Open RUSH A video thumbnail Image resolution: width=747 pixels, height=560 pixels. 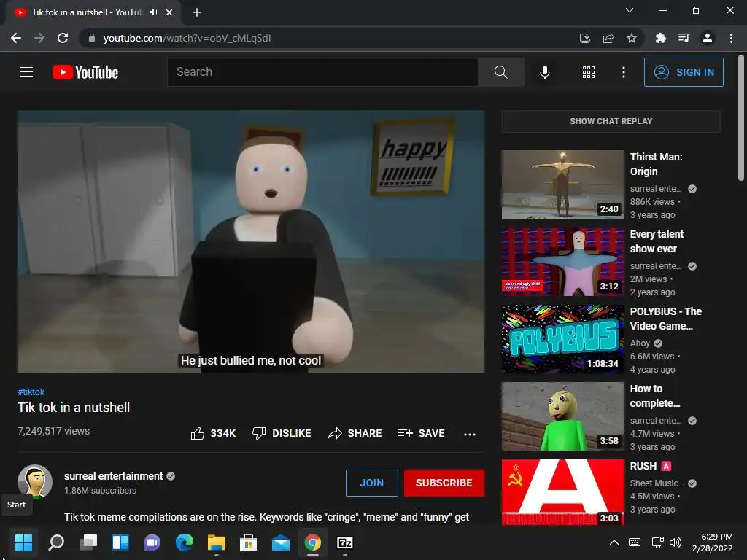562,492
